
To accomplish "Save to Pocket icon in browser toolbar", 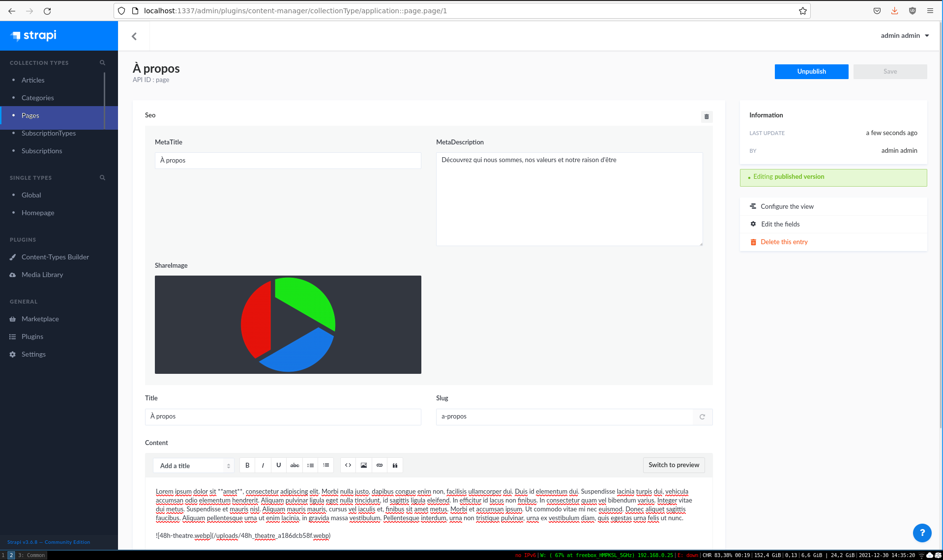I will click(x=877, y=11).
